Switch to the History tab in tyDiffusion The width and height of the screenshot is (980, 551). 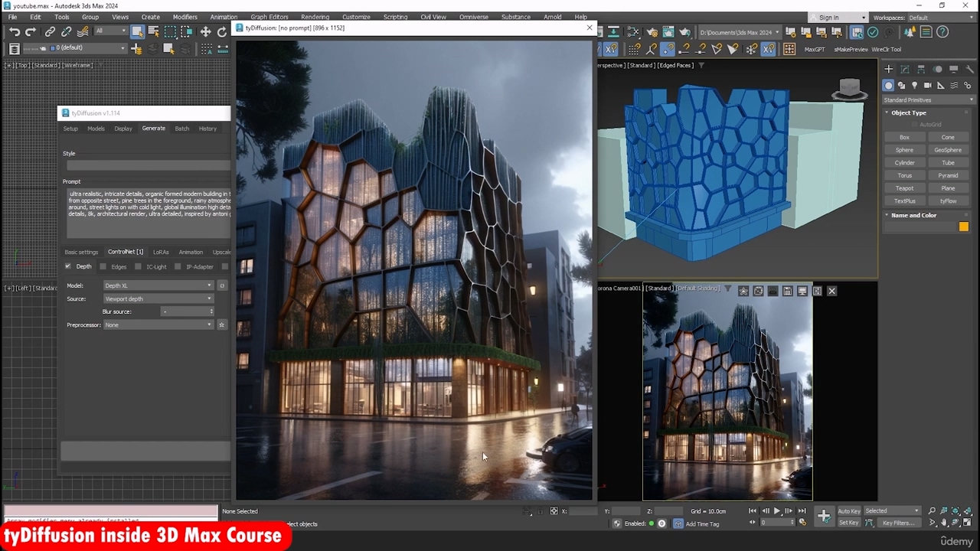click(207, 129)
